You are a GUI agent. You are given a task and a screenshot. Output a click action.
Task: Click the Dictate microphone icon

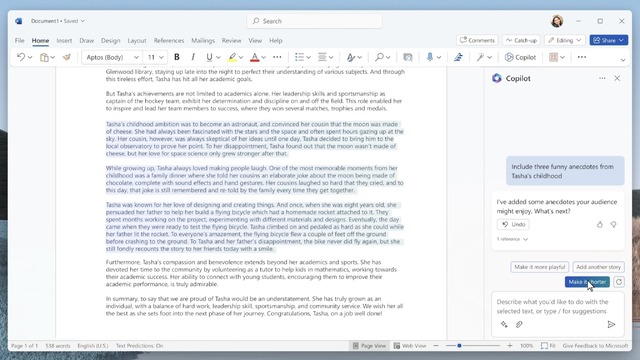[430, 57]
